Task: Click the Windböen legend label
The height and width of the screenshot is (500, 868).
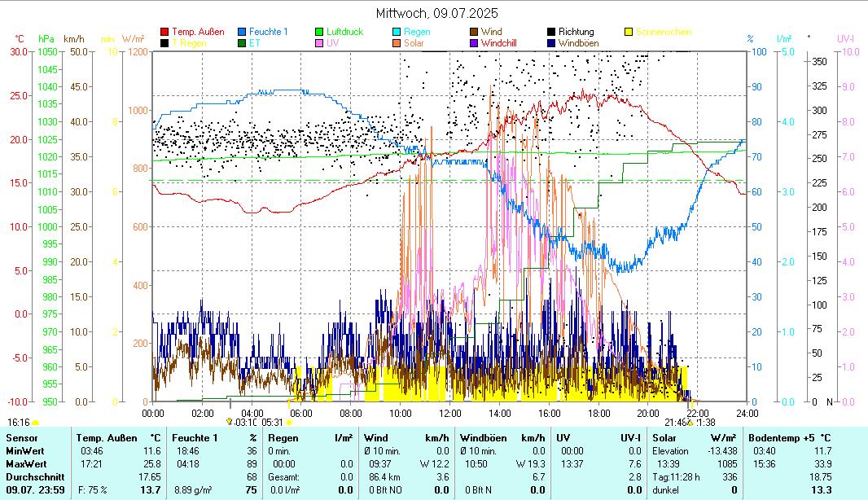Action: click(x=578, y=43)
